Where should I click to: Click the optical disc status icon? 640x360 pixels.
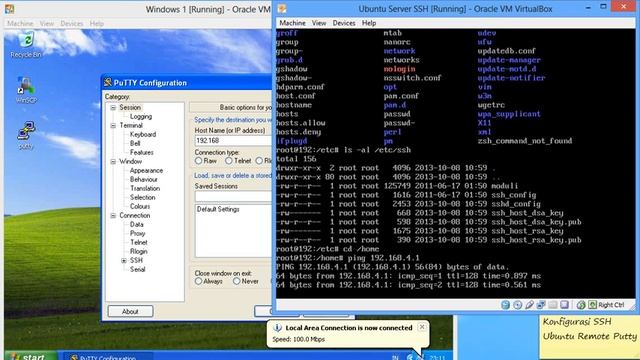pyautogui.click(x=518, y=305)
